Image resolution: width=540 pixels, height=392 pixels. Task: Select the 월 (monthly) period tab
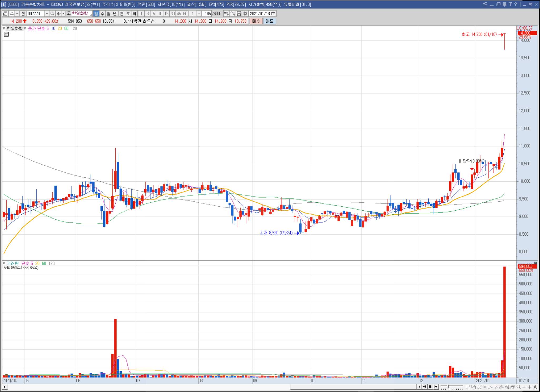(x=108, y=14)
